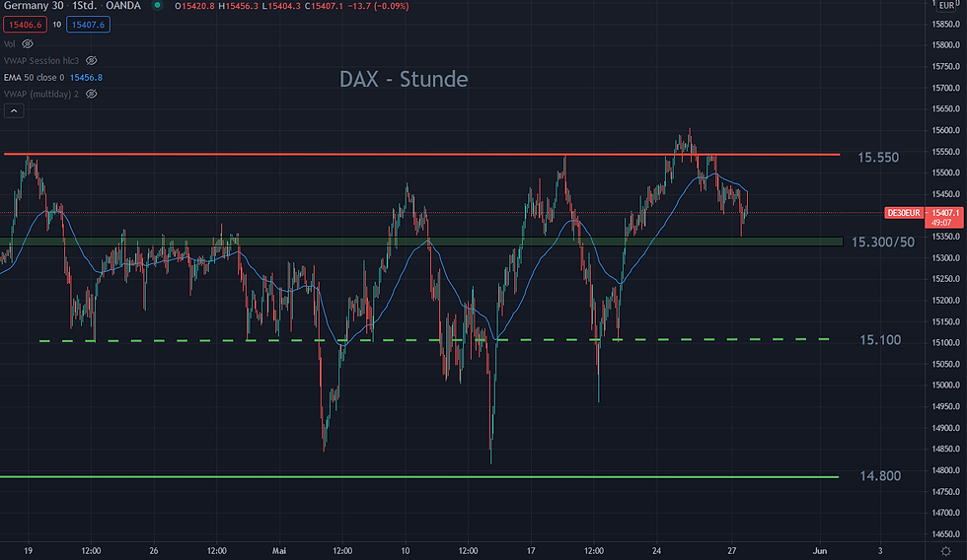This screenshot has width=967, height=560.
Task: Click the date 10 on time axis
Action: (x=406, y=551)
